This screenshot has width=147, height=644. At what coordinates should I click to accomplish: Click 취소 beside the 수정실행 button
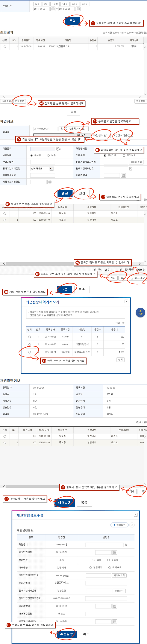pos(86,634)
